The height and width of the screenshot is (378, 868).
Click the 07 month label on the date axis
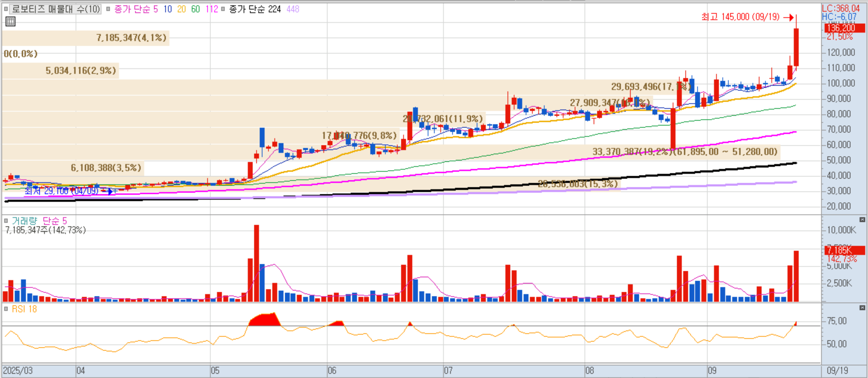coord(448,371)
